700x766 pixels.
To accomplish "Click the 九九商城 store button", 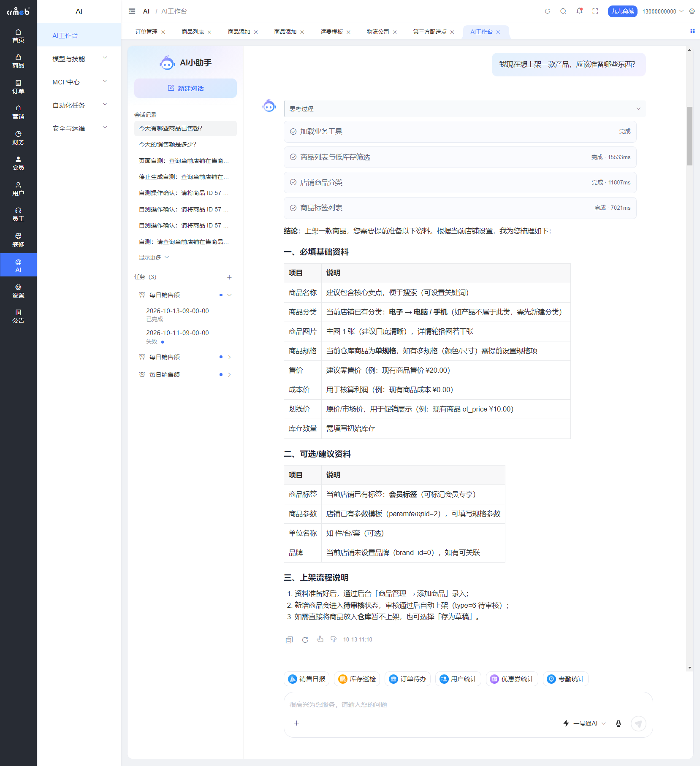I will click(x=622, y=11).
